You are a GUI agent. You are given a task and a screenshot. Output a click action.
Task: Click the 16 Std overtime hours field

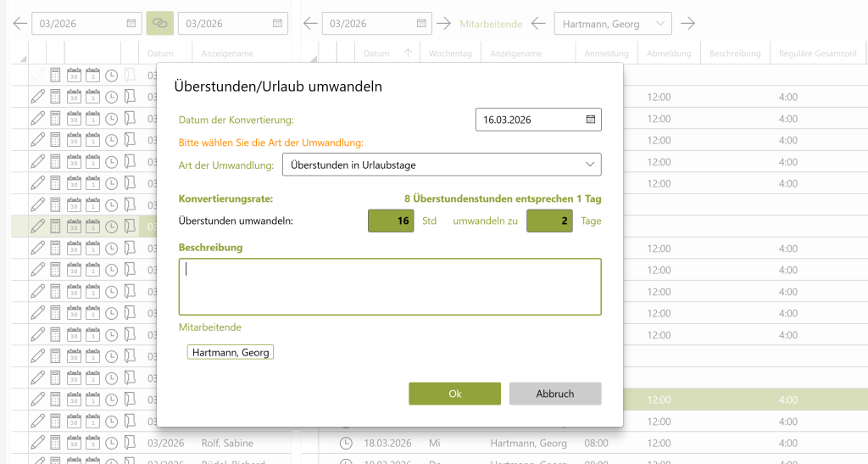pos(391,221)
